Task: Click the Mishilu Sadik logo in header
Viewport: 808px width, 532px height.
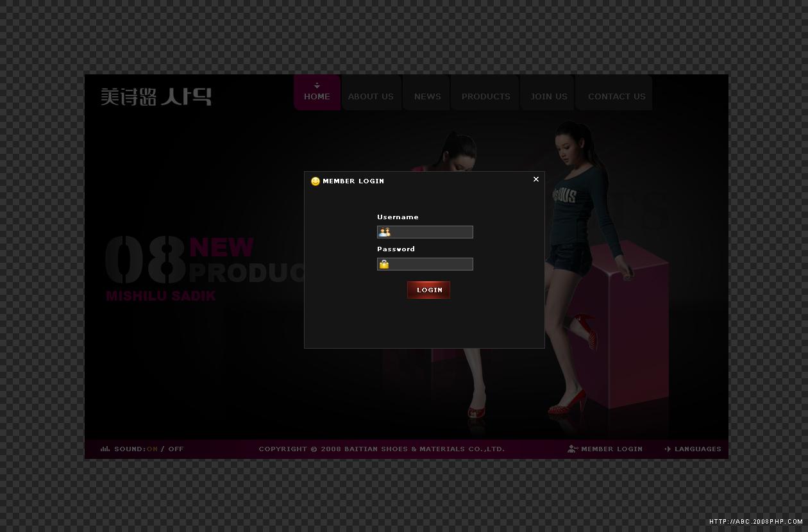Action: click(156, 97)
